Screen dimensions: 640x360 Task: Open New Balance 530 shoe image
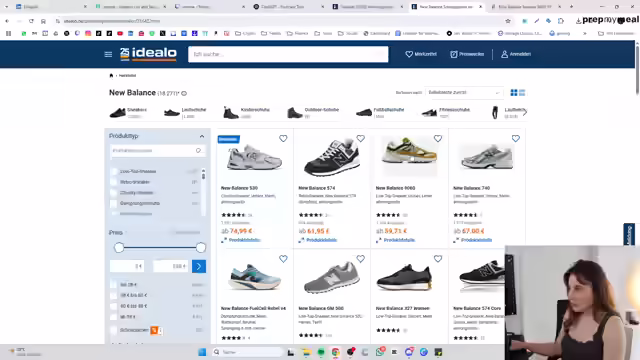click(254, 158)
